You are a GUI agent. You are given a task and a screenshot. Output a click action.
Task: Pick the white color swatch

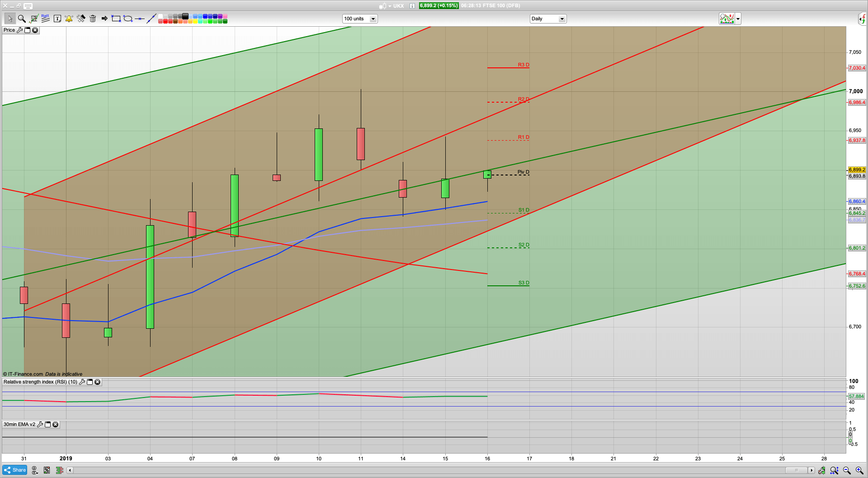click(x=160, y=16)
